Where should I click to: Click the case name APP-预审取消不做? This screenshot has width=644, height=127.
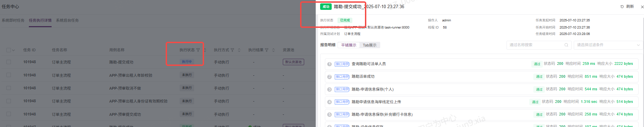125,88
